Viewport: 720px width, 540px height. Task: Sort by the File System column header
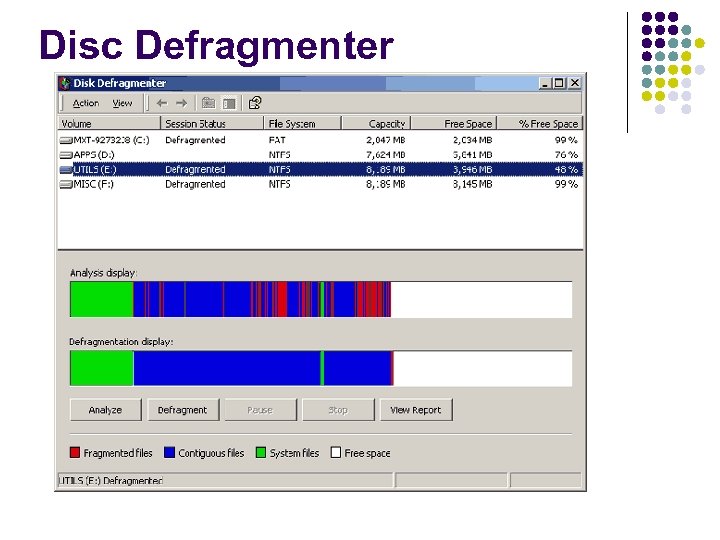[x=303, y=124]
